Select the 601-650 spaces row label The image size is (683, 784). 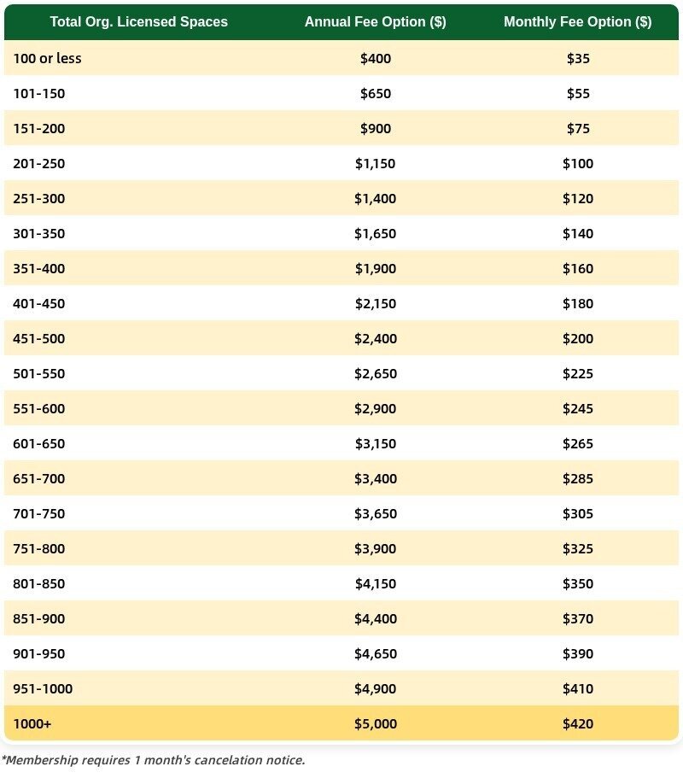(x=39, y=444)
